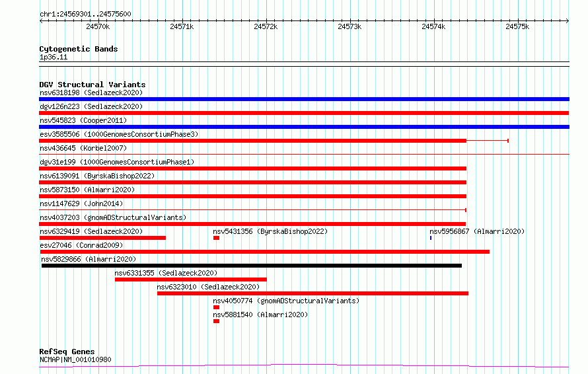Screen dimensions: 588x374
Task: Click the nsv6318198 (Sedlazeck2020) variant label
Action: coord(91,93)
